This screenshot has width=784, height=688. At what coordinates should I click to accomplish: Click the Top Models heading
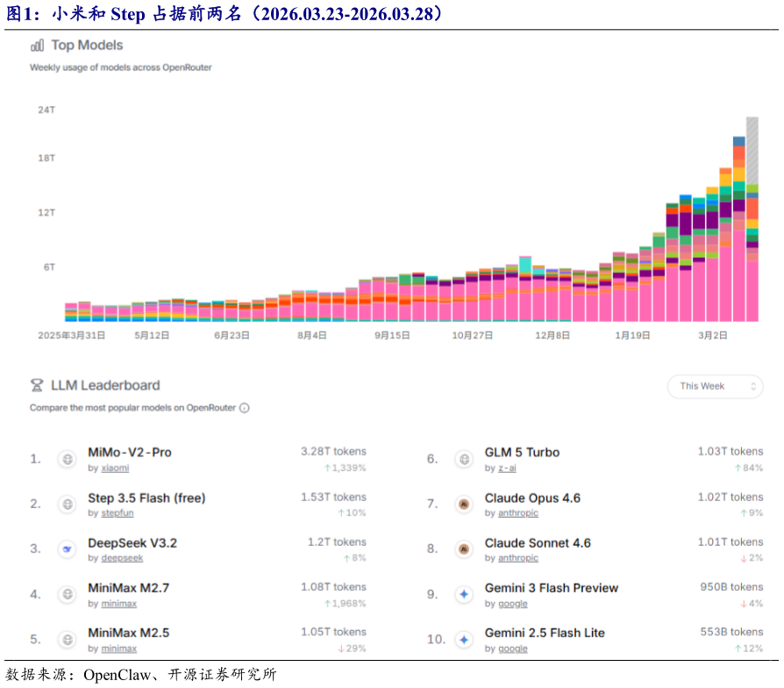pyautogui.click(x=87, y=45)
